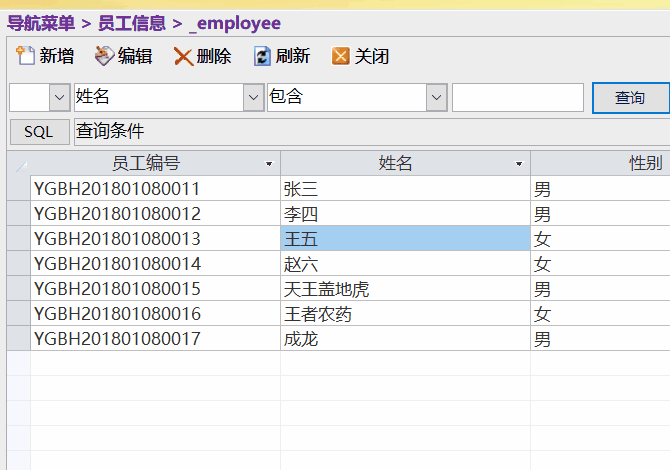Open the first small empty combo box
The image size is (670, 470).
pyautogui.click(x=59, y=97)
